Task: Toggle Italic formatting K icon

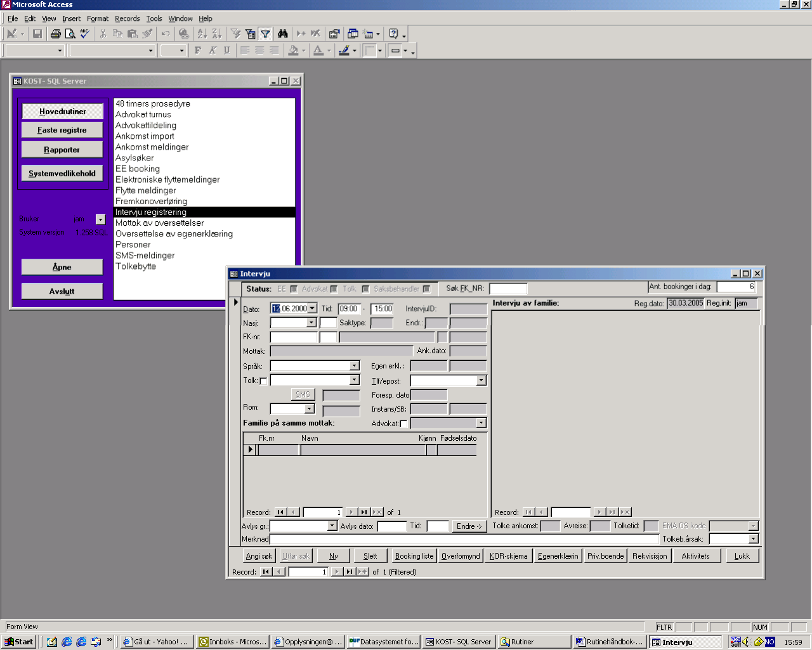Action: click(x=213, y=50)
